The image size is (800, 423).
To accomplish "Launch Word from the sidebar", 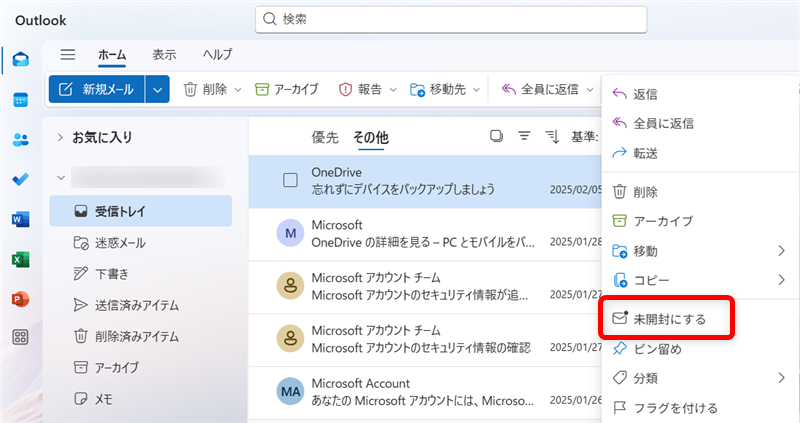I will (20, 219).
